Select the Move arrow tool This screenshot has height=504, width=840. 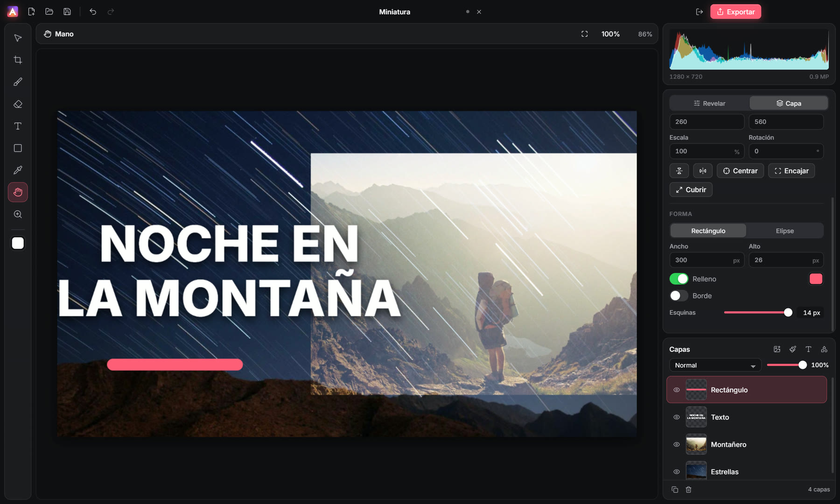[x=18, y=38]
